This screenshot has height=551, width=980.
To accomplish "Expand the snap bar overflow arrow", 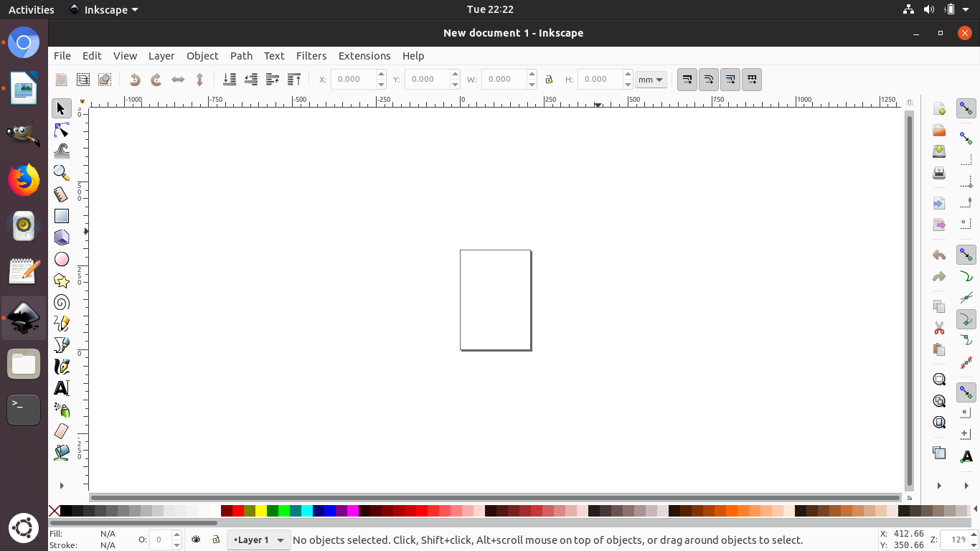I will 966,486.
